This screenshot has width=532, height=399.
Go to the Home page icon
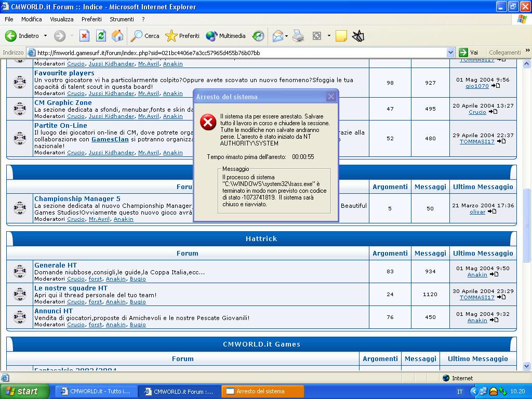point(117,36)
